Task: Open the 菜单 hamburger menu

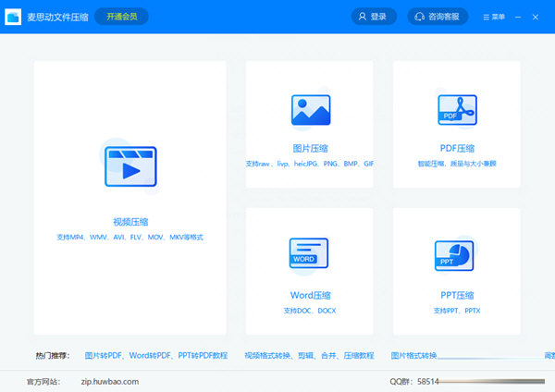Action: click(x=493, y=17)
